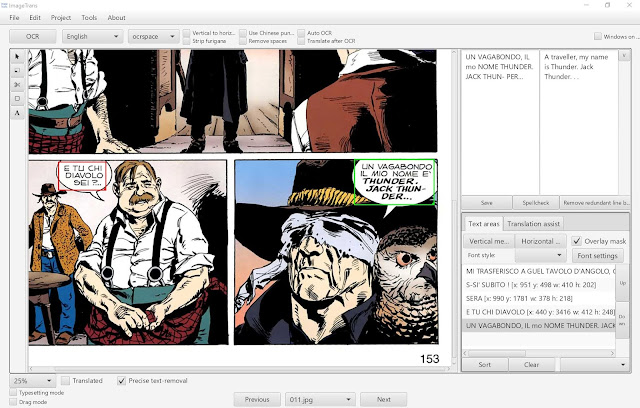Screen dimensions: 640x408
Task: Open the Project menu
Action: [x=61, y=18]
